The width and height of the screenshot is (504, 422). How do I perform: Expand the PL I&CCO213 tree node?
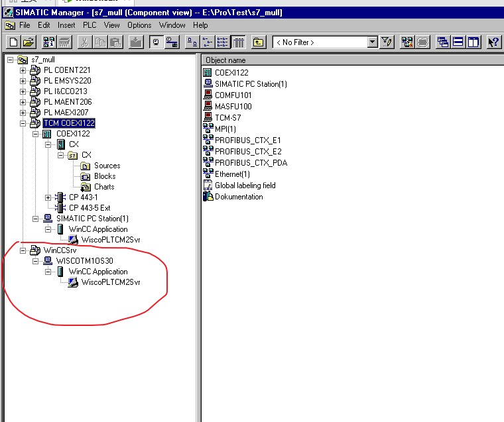[x=23, y=91]
